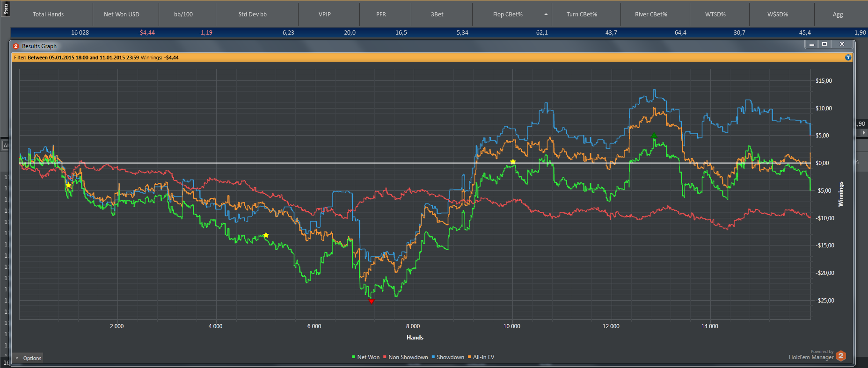Sort by the VPIP column header
Screen dimensions: 868x368
tap(325, 14)
